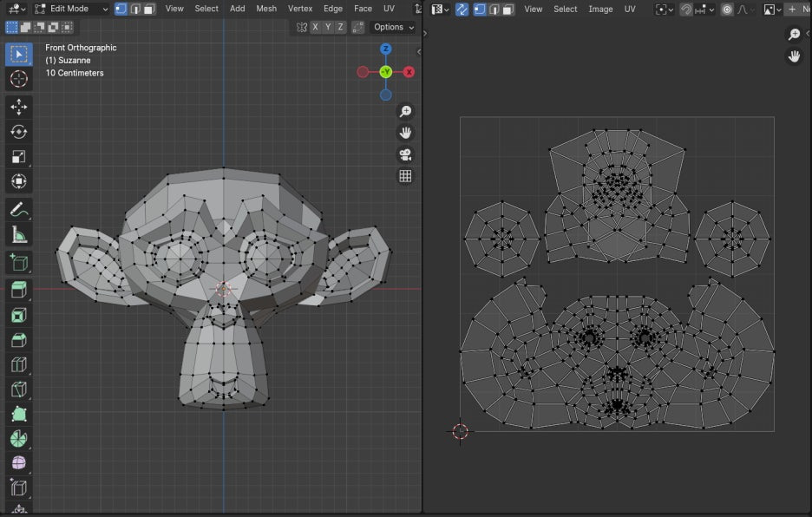Image resolution: width=812 pixels, height=517 pixels.
Task: Pick the Poly Build tool
Action: click(x=18, y=415)
